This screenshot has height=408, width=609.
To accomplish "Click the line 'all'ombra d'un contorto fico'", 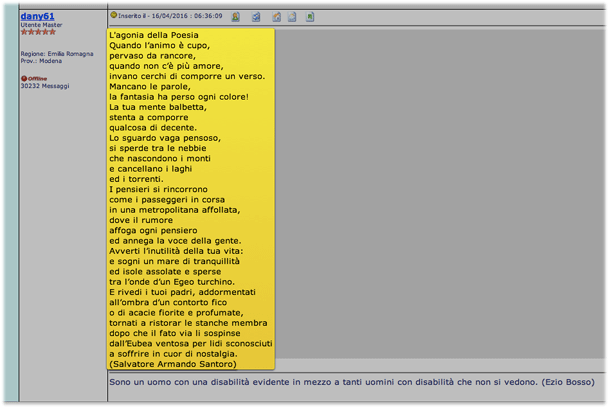I will pos(168,302).
